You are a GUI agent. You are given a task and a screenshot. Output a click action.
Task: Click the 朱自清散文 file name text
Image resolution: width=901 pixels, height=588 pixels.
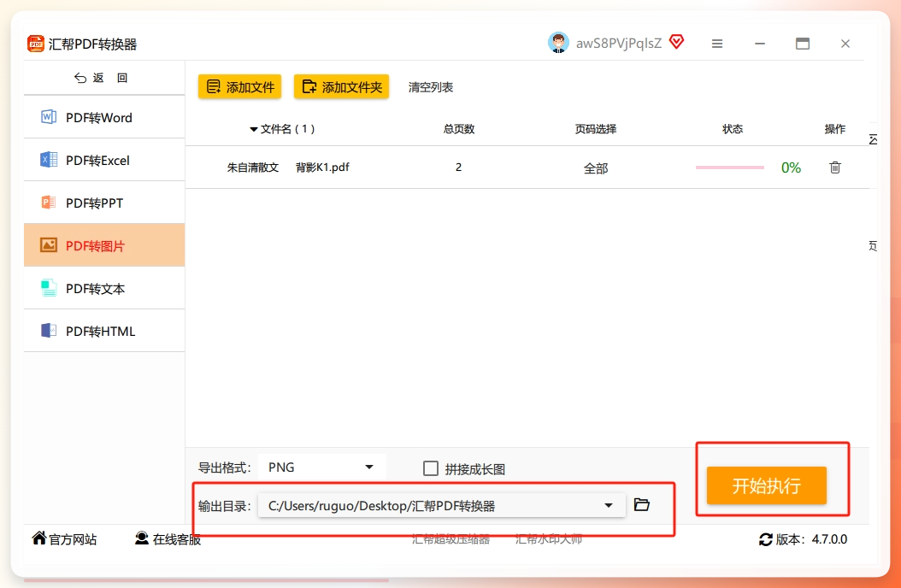[x=253, y=168]
